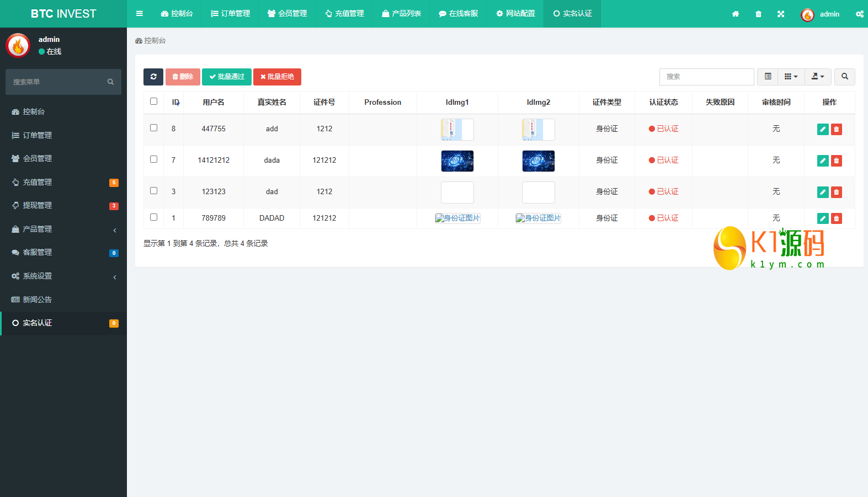The image size is (868, 497).
Task: Check the box for row ID 7
Action: (153, 159)
